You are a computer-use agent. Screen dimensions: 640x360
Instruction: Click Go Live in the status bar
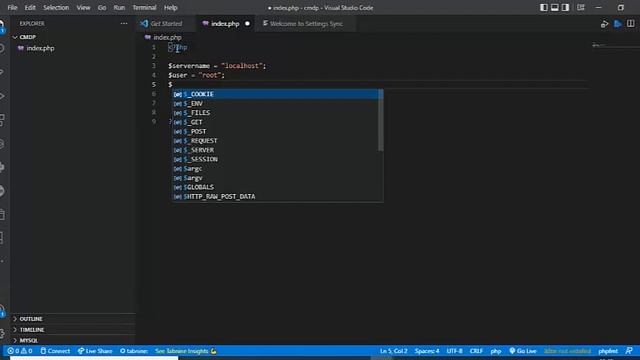point(523,351)
